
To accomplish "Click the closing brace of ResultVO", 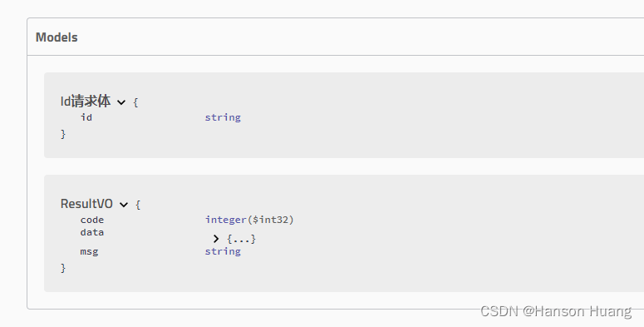I will [x=63, y=268].
